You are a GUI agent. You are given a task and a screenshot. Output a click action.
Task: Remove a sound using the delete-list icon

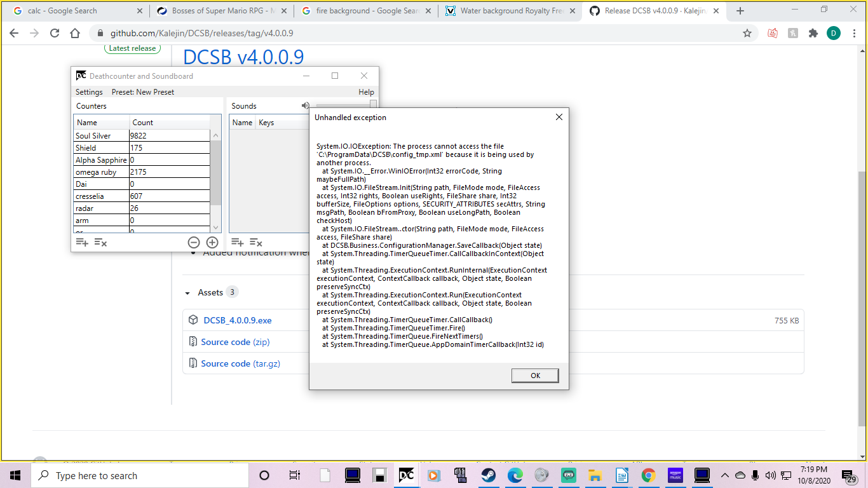click(256, 242)
